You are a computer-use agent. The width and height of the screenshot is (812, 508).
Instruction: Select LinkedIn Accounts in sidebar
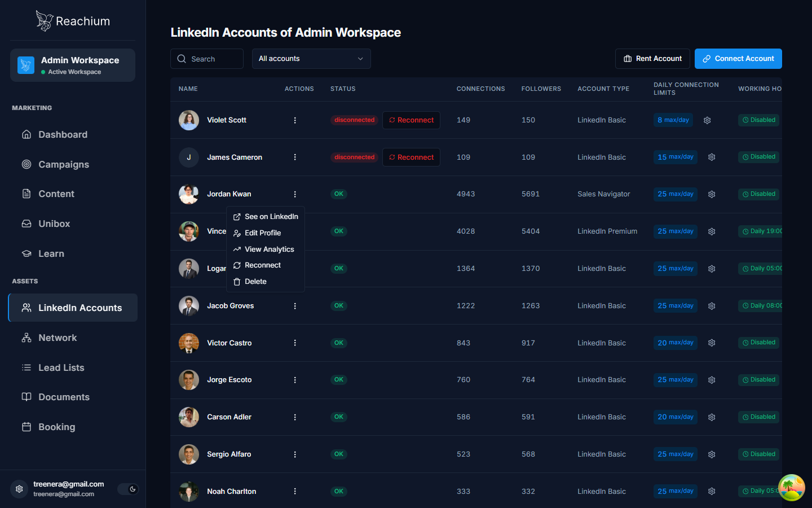pos(73,308)
